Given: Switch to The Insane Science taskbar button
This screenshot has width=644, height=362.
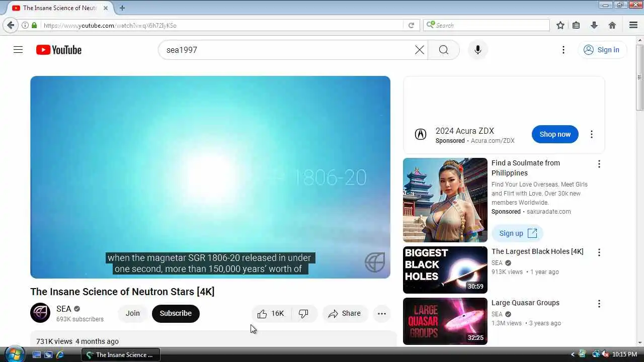Looking at the screenshot, I should (x=121, y=354).
